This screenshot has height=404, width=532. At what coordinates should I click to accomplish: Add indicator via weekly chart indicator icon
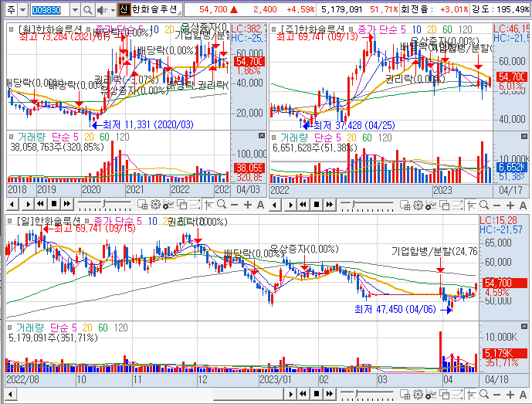click(x=431, y=205)
